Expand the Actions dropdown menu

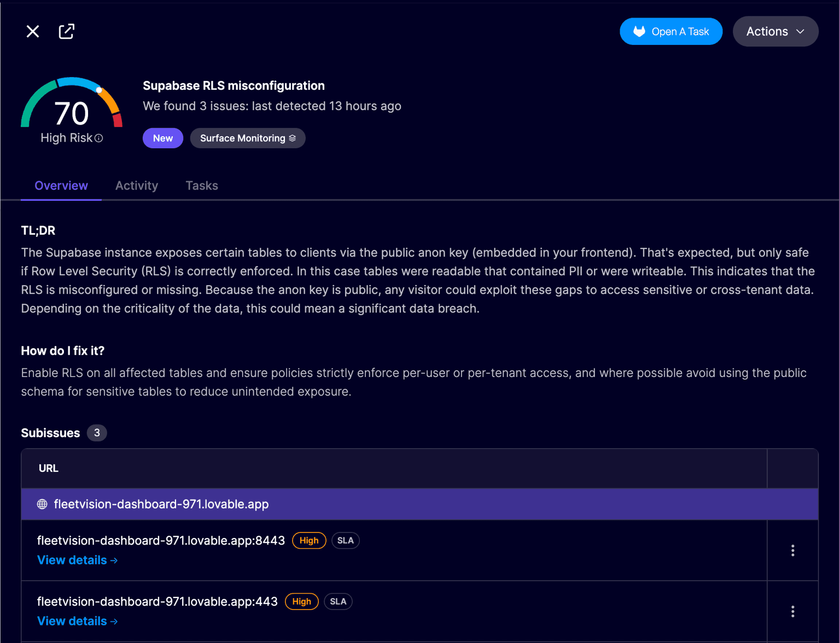(775, 32)
